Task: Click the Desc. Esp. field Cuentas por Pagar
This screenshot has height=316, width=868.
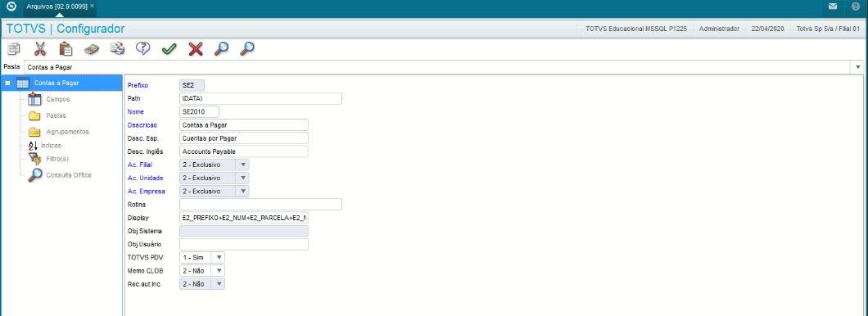Action: click(244, 138)
